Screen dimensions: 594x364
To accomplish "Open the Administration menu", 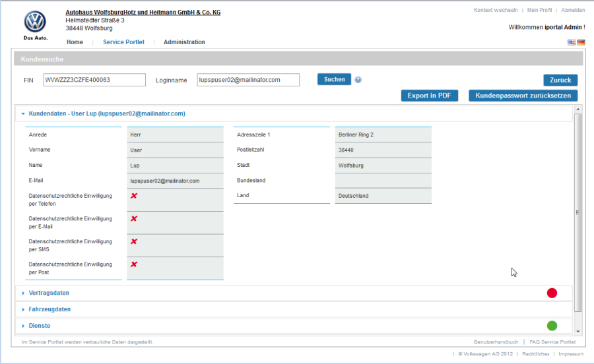I will 184,42.
